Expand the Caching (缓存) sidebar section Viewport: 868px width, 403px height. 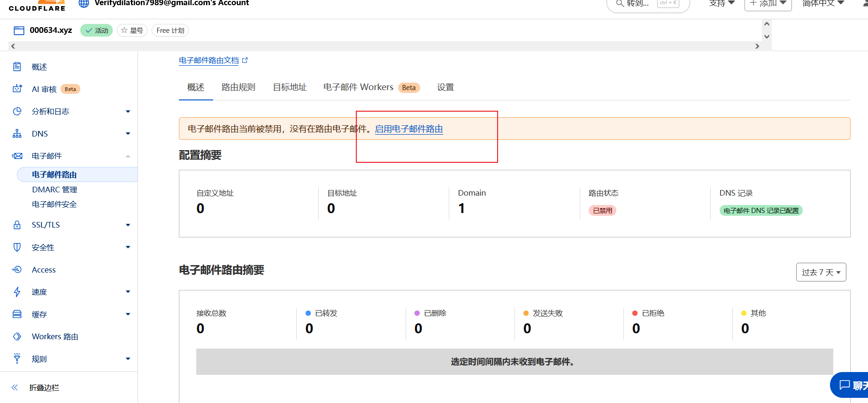[128, 314]
